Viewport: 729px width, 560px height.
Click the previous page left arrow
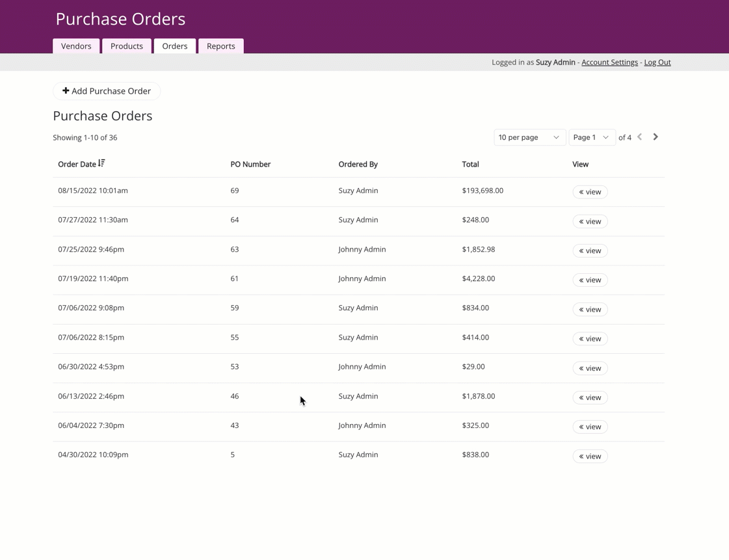pos(640,137)
